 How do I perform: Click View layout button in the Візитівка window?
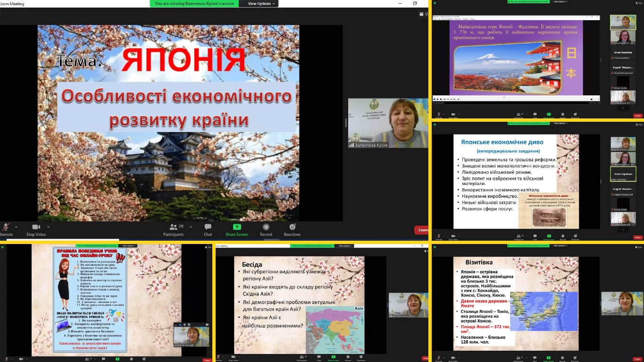[638, 247]
